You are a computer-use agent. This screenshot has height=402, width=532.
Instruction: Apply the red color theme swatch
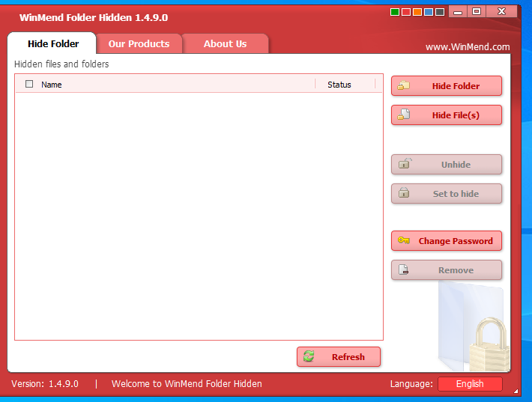406,12
